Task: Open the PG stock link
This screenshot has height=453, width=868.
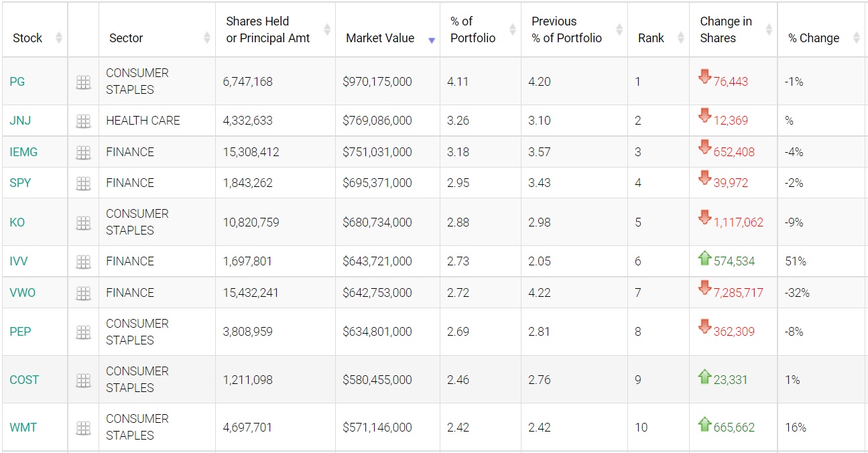Action: pyautogui.click(x=17, y=82)
